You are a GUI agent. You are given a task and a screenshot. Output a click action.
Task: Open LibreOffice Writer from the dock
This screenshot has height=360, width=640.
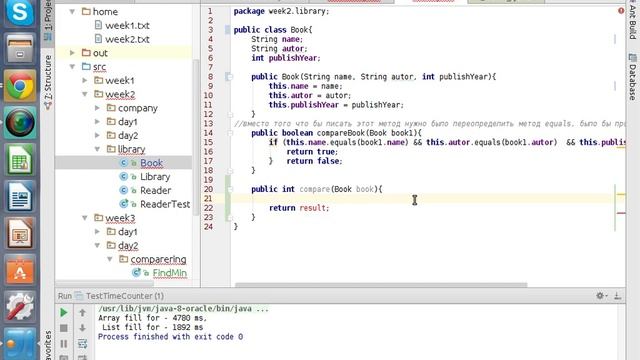(20, 197)
